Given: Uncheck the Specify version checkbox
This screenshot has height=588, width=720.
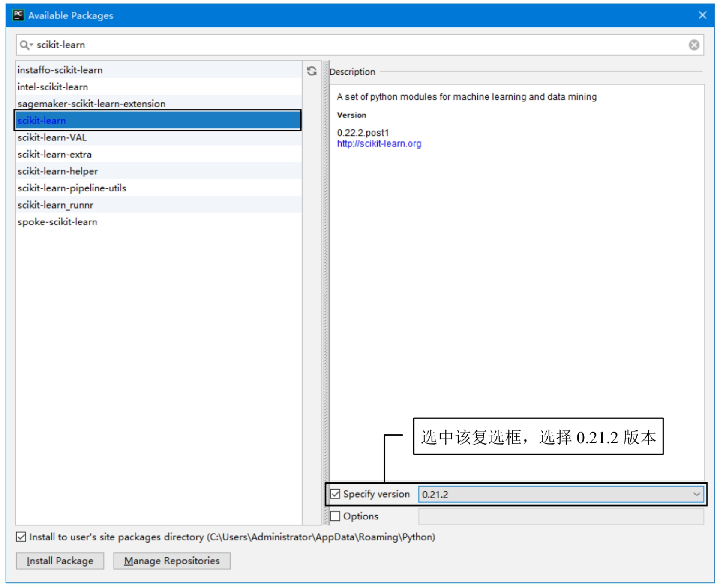Looking at the screenshot, I should (x=336, y=493).
